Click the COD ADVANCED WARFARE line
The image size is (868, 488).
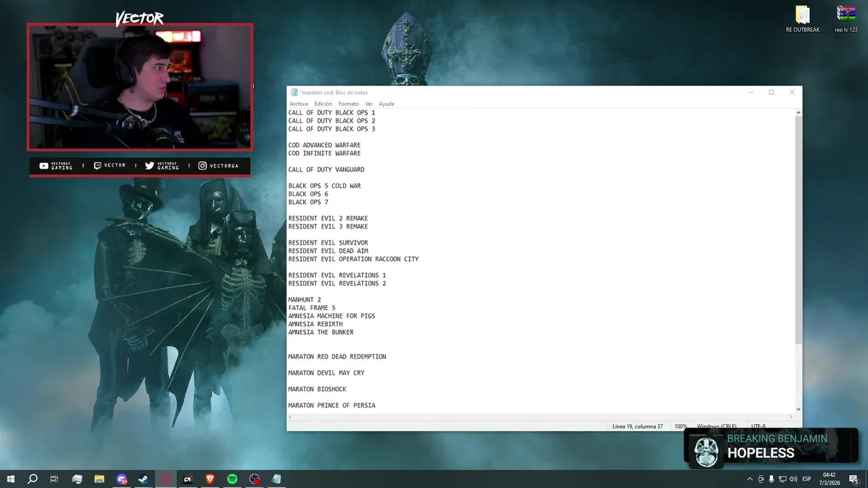[x=324, y=145]
